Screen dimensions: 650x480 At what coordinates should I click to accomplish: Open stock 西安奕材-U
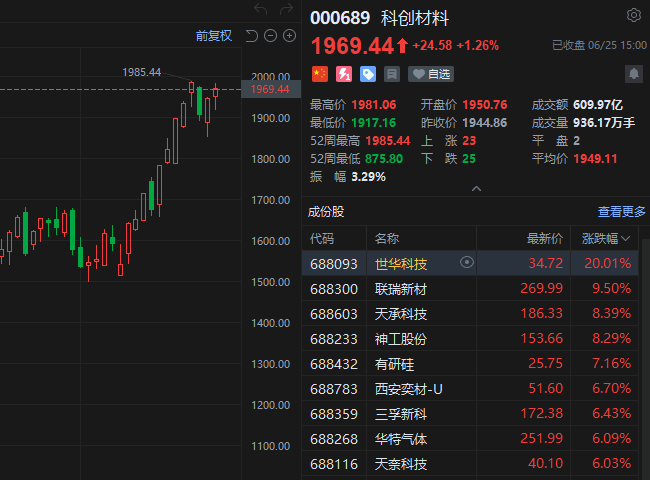[x=409, y=389]
